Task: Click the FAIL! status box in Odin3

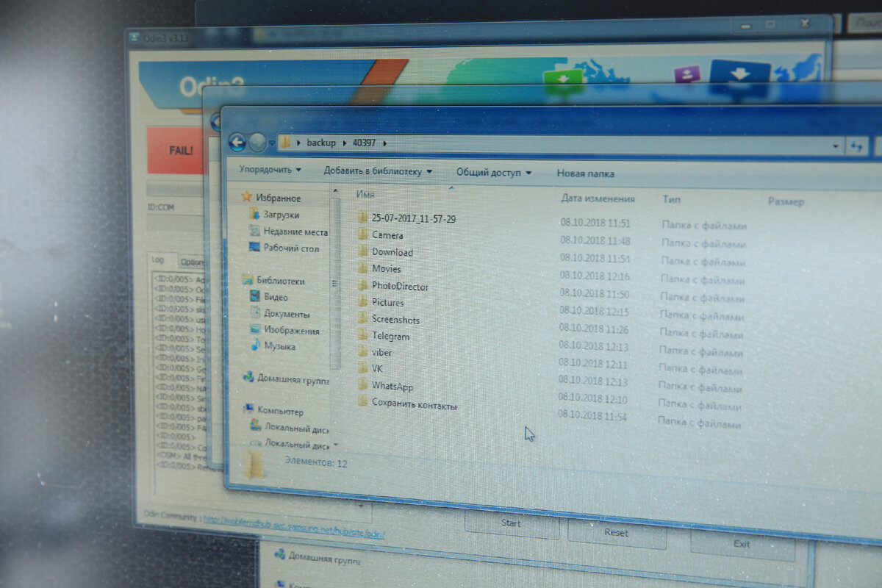Action: point(175,150)
